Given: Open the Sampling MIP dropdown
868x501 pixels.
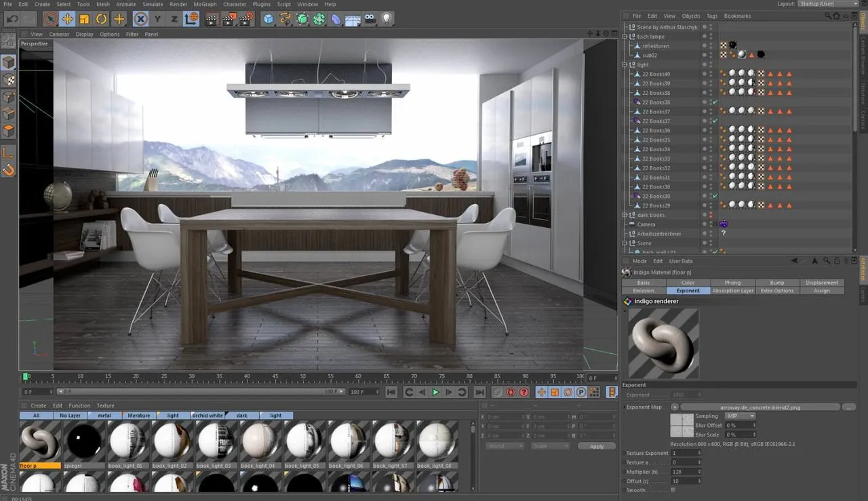Looking at the screenshot, I should pos(740,416).
